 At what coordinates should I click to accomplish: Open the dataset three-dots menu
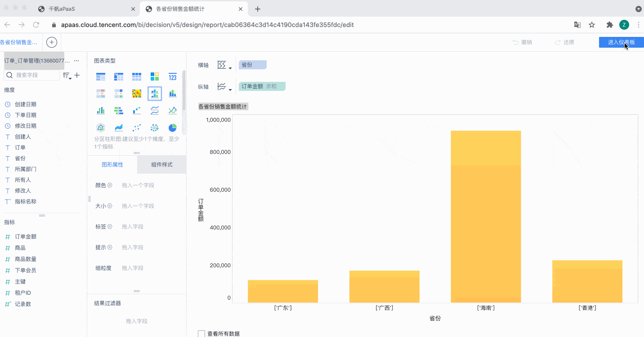pos(76,61)
